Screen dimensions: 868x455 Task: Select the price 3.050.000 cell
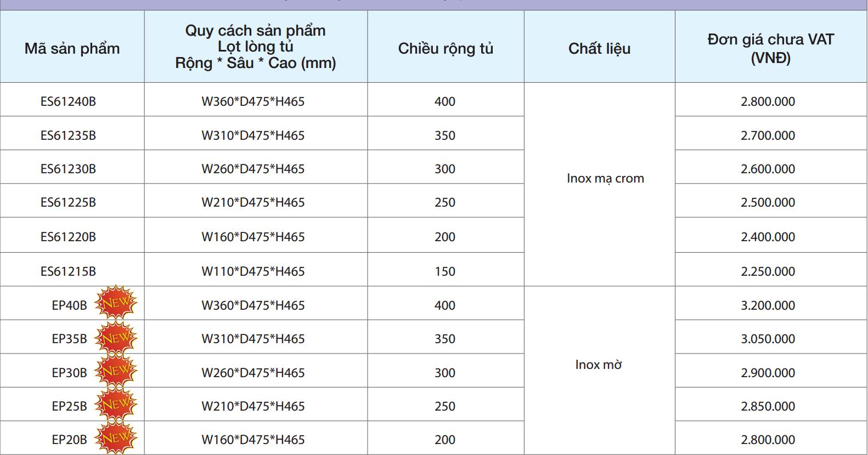[771, 337]
